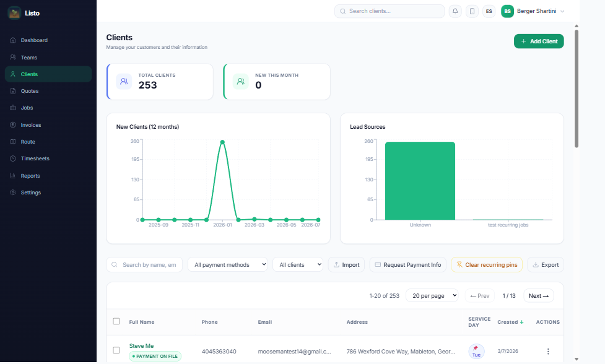Navigate to Jobs in the sidebar

pyautogui.click(x=48, y=108)
